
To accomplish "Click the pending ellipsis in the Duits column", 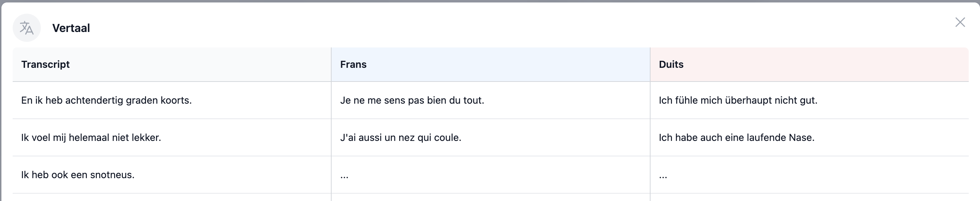I will point(663,176).
